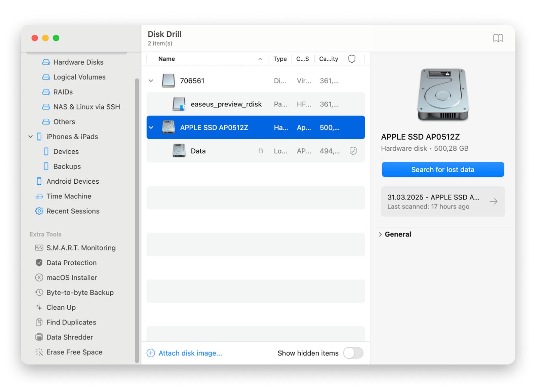Viewport: 536px width, 392px height.
Task: Open the RAIDs sidebar item
Action: pyautogui.click(x=63, y=92)
